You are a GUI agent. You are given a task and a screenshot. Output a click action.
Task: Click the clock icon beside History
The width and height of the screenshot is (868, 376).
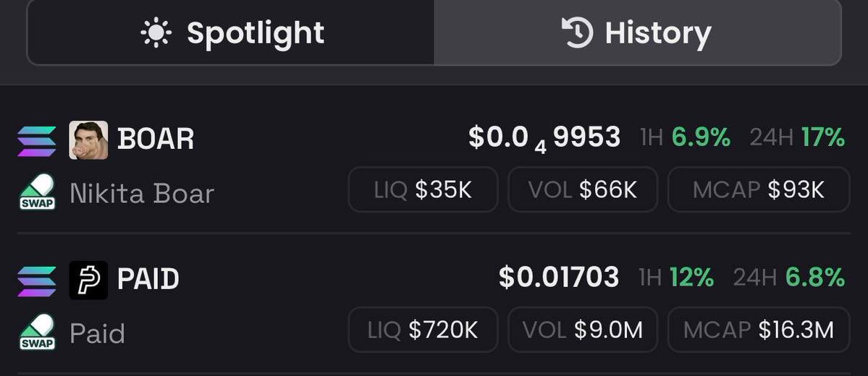point(578,32)
